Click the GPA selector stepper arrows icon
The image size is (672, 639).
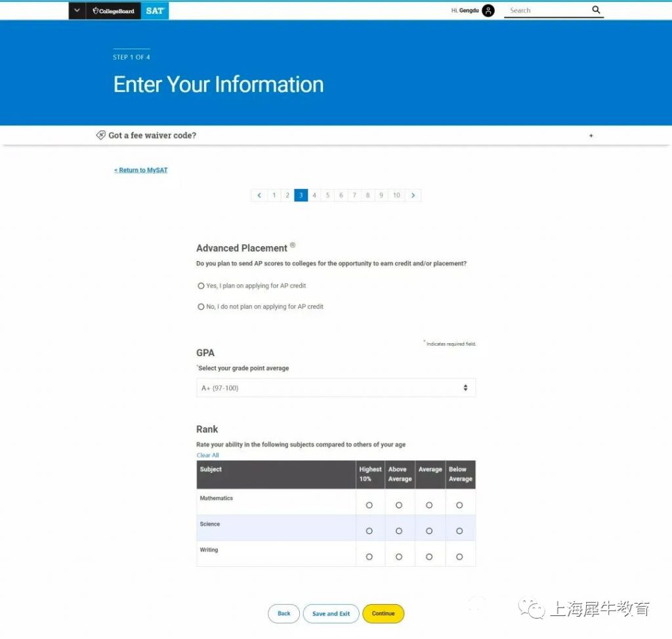pyautogui.click(x=466, y=388)
